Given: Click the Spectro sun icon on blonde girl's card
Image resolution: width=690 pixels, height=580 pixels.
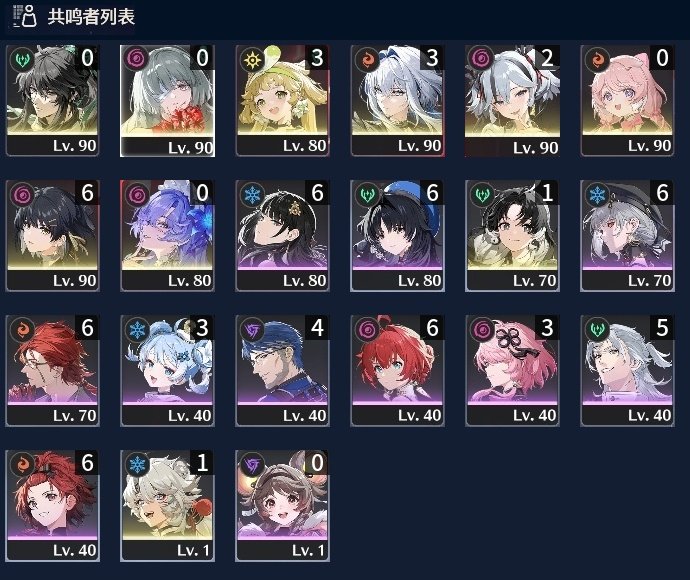Looking at the screenshot, I should click(x=253, y=59).
